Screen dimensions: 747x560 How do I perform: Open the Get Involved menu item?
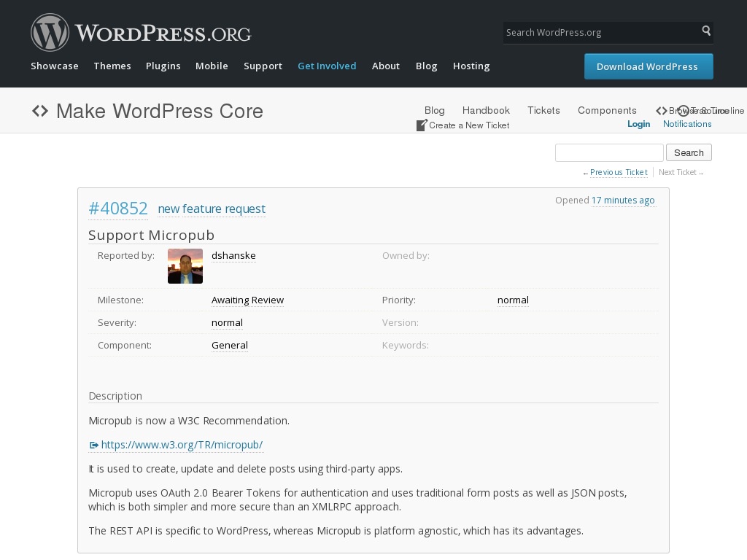point(327,66)
